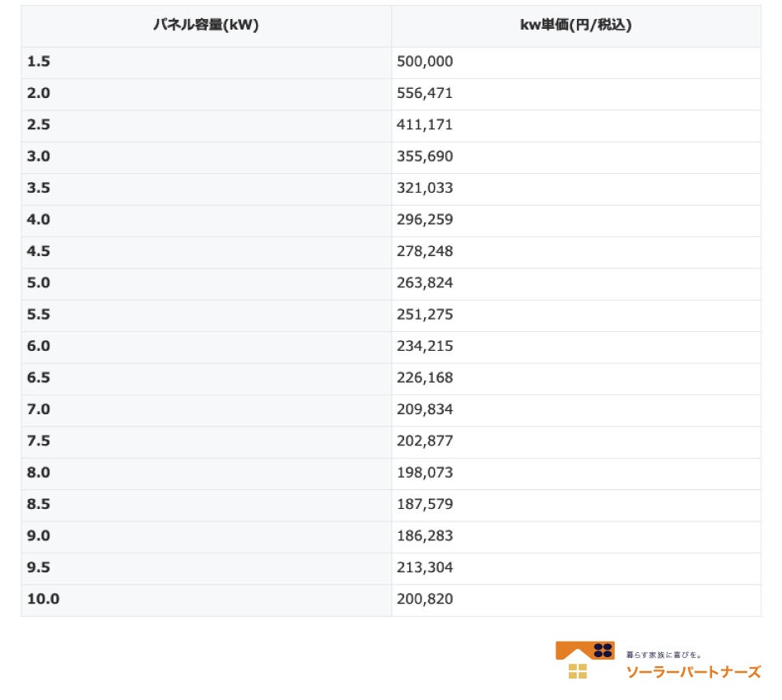Click the kw単価(円/税込) column header
This screenshot has width=782, height=700.
click(x=575, y=26)
